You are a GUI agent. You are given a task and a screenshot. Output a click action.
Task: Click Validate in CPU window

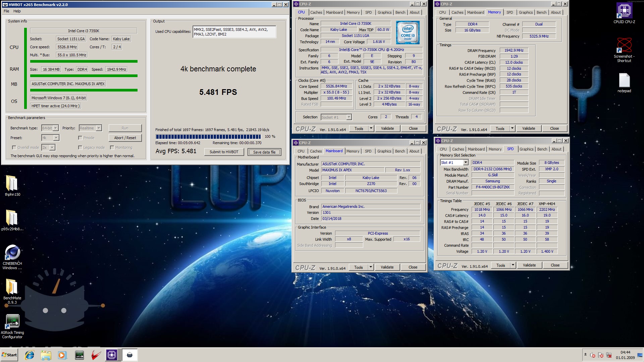[x=387, y=128]
